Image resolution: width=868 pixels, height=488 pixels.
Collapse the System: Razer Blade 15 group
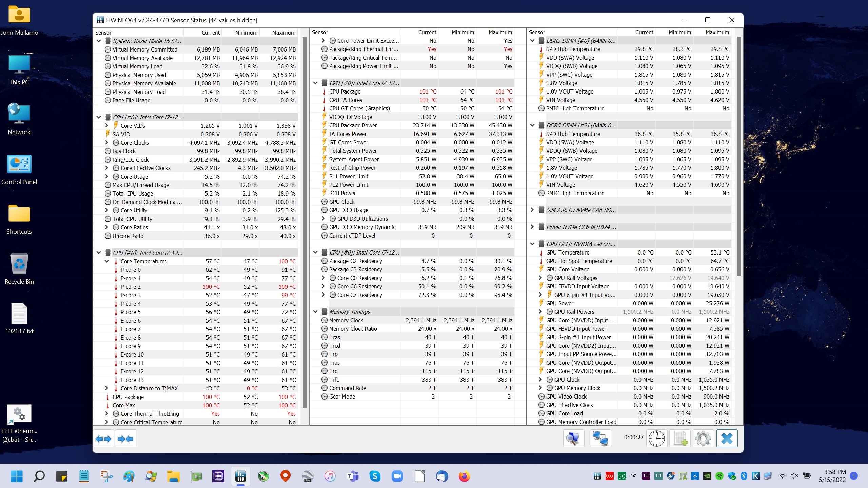(x=99, y=41)
